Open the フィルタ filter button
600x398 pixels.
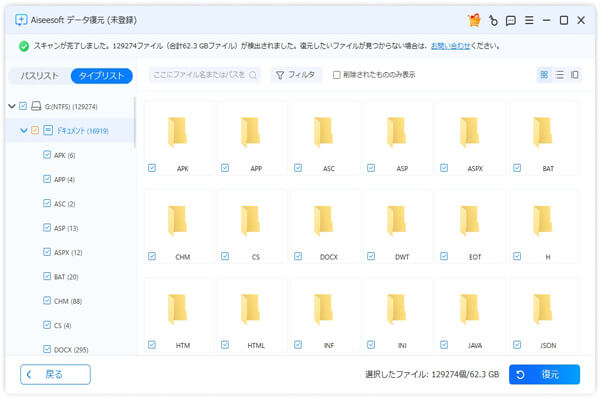[296, 75]
